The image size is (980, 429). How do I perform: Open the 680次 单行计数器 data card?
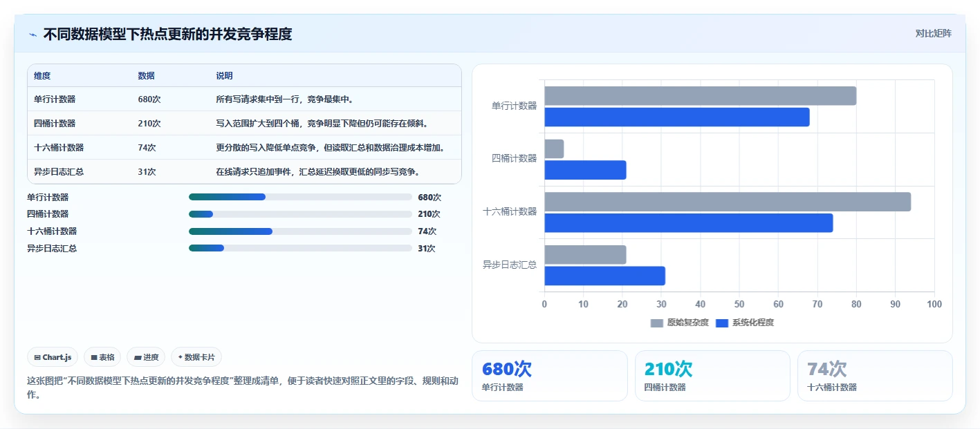pyautogui.click(x=550, y=376)
